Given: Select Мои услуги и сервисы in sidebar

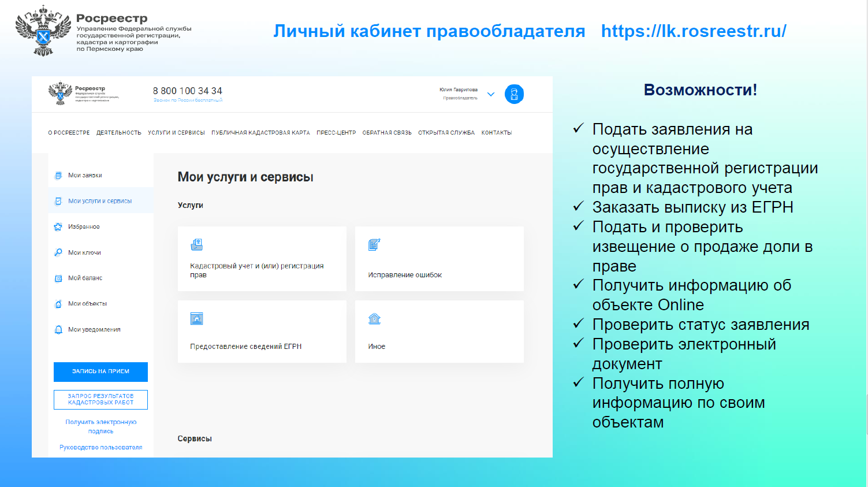Looking at the screenshot, I should [x=100, y=201].
